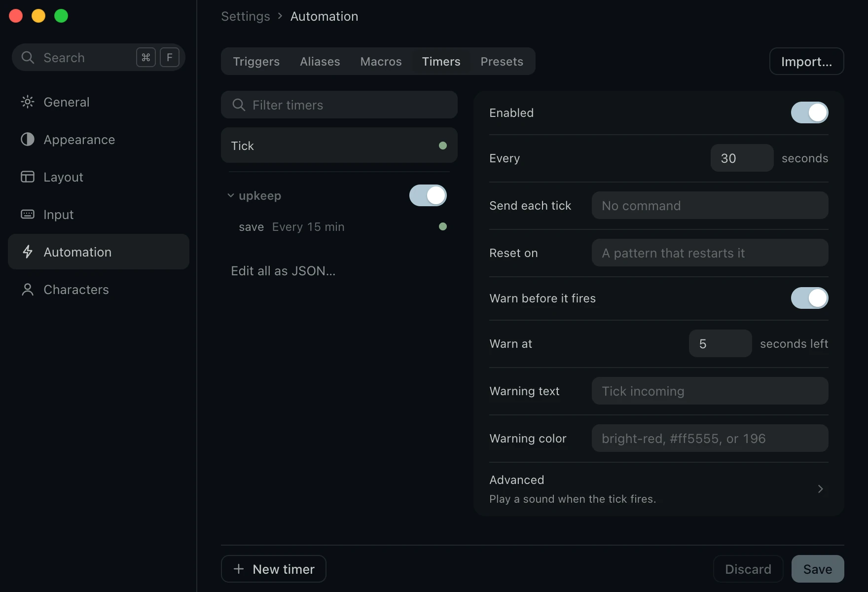
Task: Open the Macros tab
Action: (x=381, y=62)
